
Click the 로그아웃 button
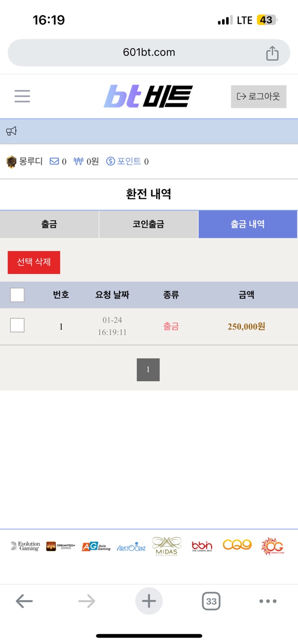point(259,97)
